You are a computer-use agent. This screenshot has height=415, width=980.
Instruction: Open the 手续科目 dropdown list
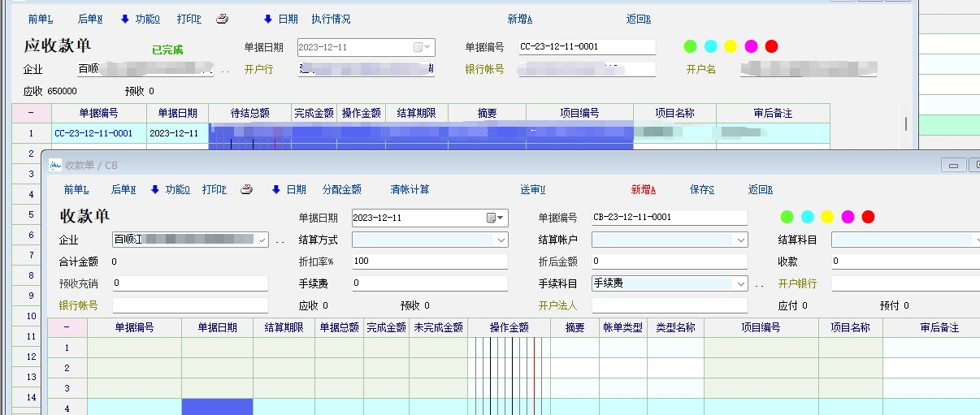tap(739, 284)
